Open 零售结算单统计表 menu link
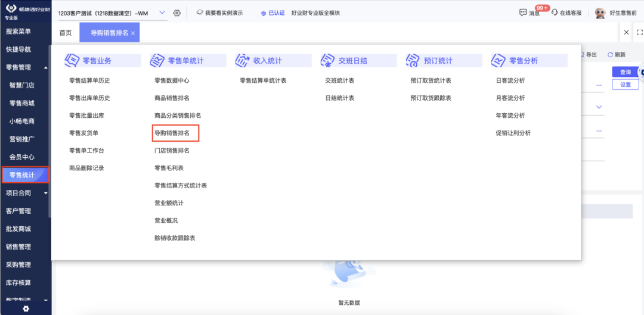644x315 pixels. pyautogui.click(x=263, y=81)
